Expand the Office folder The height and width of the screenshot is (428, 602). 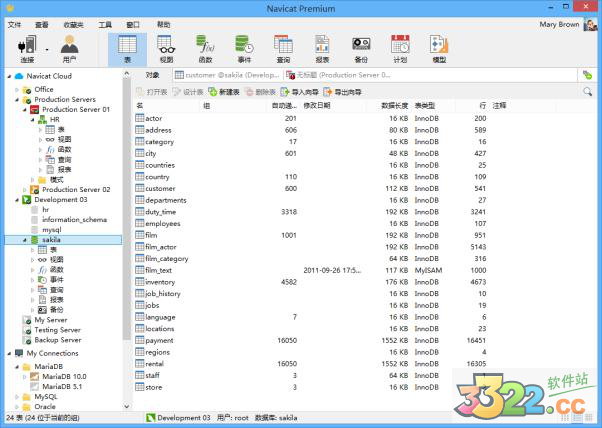17,90
